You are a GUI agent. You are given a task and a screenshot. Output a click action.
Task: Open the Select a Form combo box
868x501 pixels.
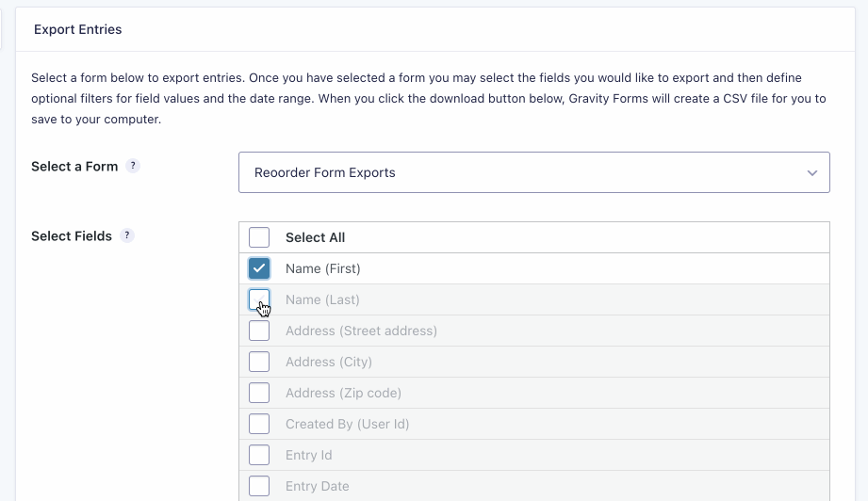[533, 173]
